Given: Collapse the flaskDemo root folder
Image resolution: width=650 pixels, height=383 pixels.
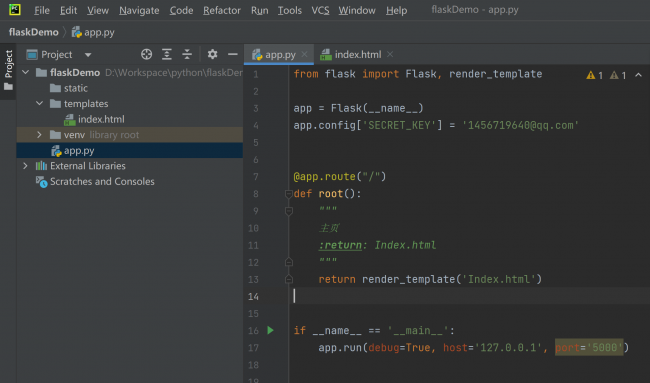Looking at the screenshot, I should (26, 73).
